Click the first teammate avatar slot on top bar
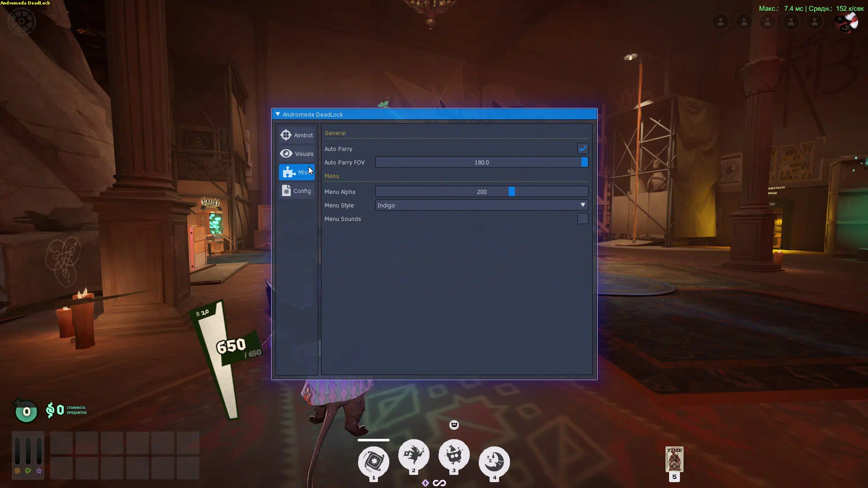Screen dimensions: 868x488 [x=720, y=22]
